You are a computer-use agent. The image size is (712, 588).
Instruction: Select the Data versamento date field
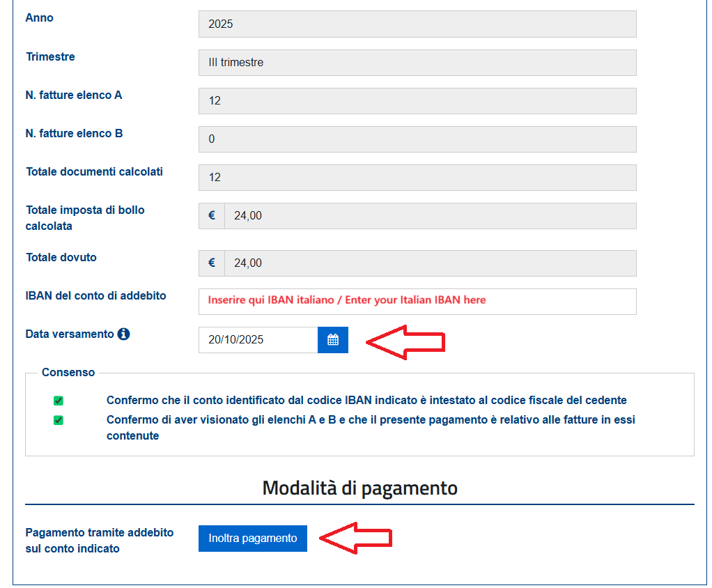tap(258, 340)
